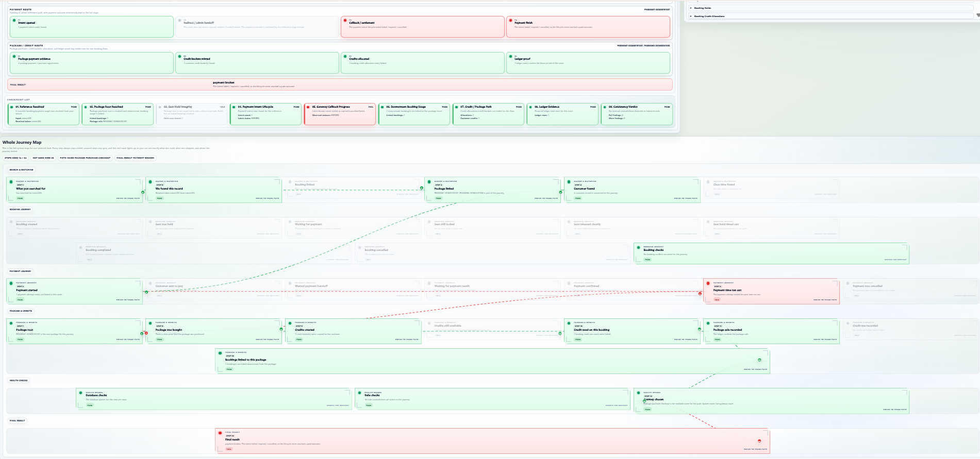The width and height of the screenshot is (980, 459).
Task: Click the Path Name Package Purchase Checkout pill
Action: (x=85, y=158)
